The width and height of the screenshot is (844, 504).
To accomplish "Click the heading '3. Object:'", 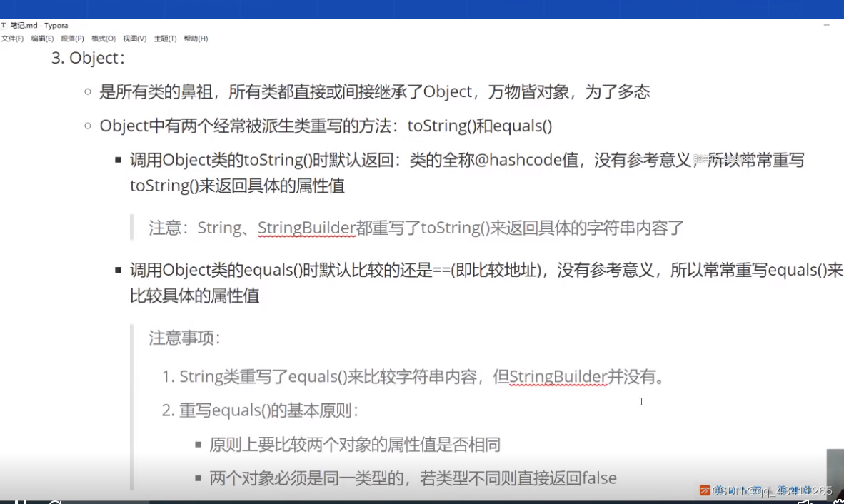I will [x=87, y=58].
